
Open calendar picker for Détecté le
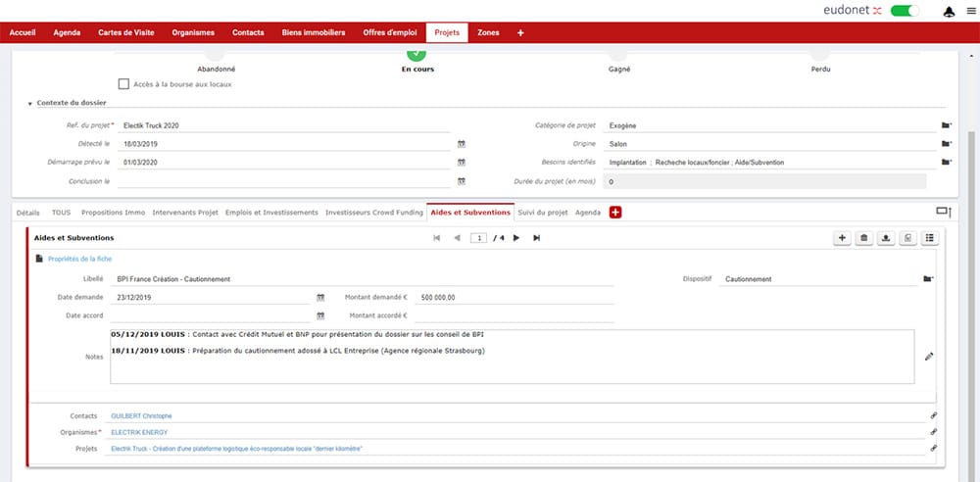click(462, 144)
